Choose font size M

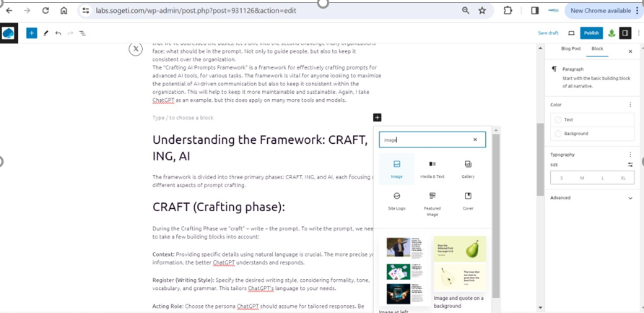[x=582, y=178]
